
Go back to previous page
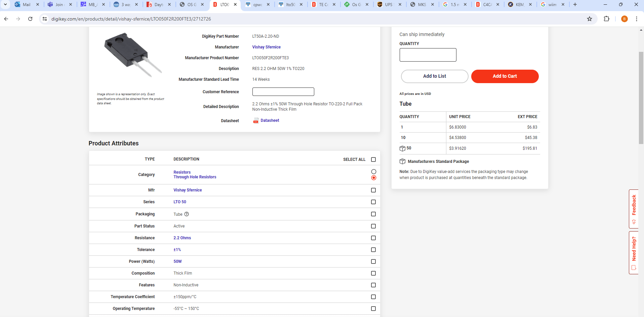point(6,19)
